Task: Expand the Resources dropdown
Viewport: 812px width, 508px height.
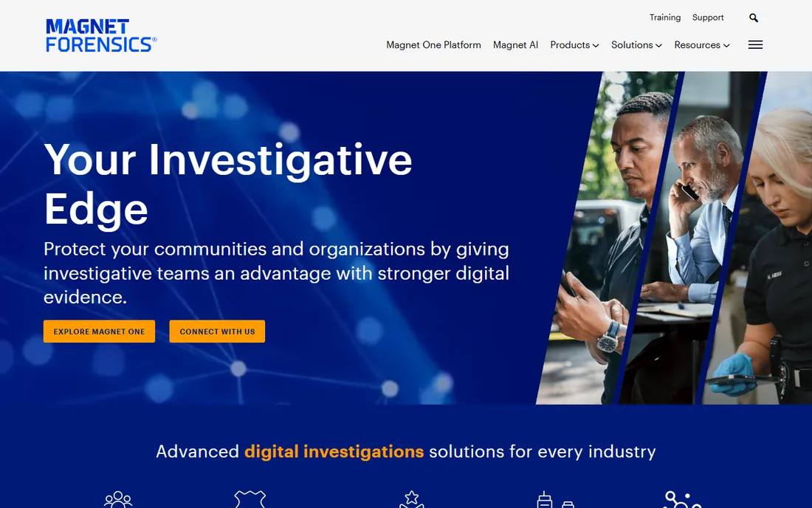Action: [x=702, y=45]
